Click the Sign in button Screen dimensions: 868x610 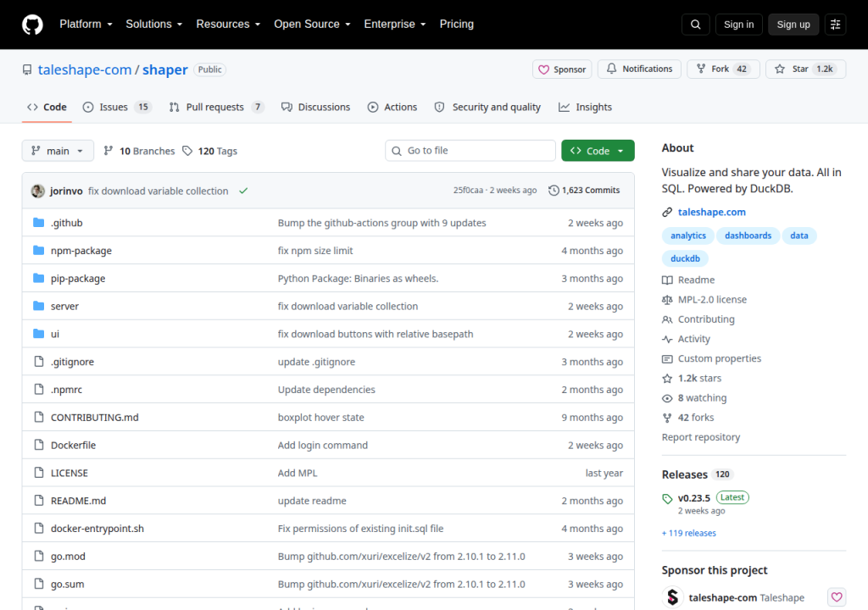(738, 25)
